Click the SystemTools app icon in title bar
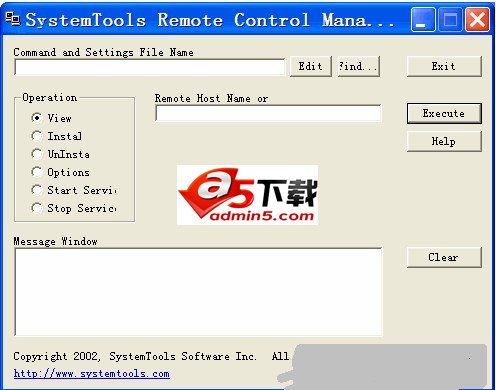Viewport: 496px width, 390px height. click(x=13, y=19)
